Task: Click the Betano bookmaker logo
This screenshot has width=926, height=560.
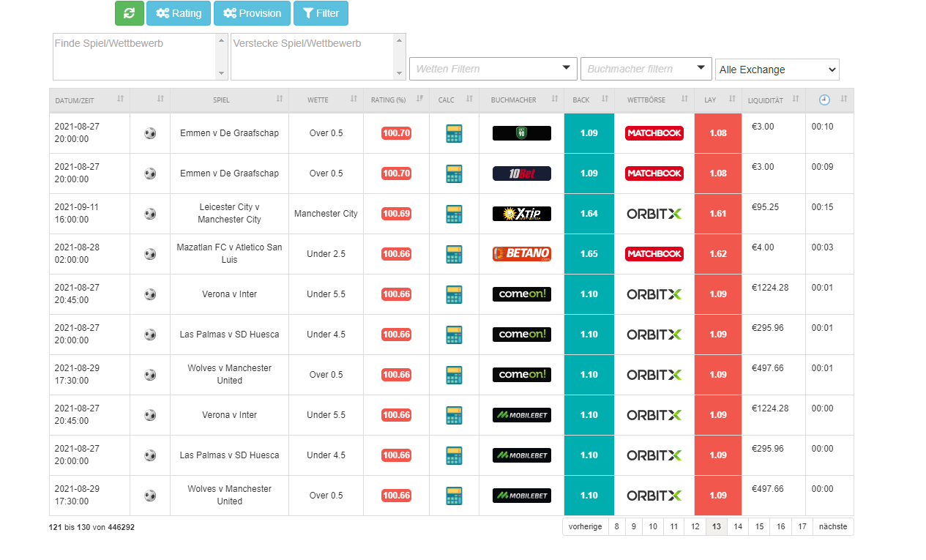Action: point(521,254)
